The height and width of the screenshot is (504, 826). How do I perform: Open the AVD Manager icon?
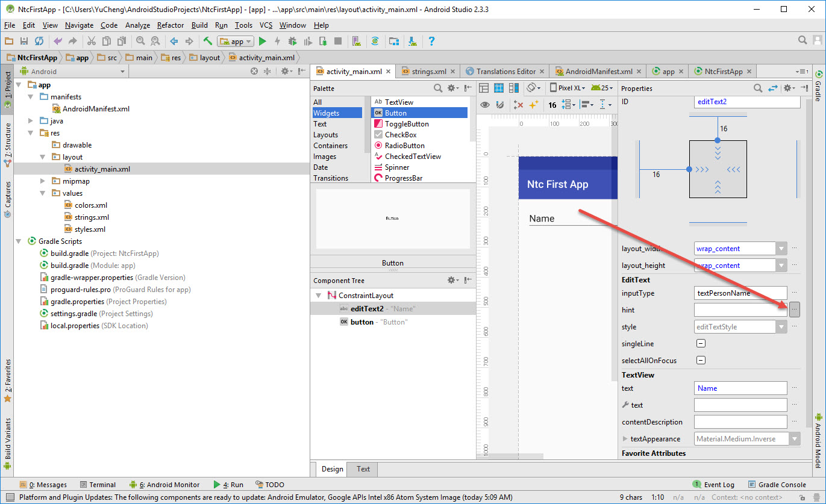(357, 42)
